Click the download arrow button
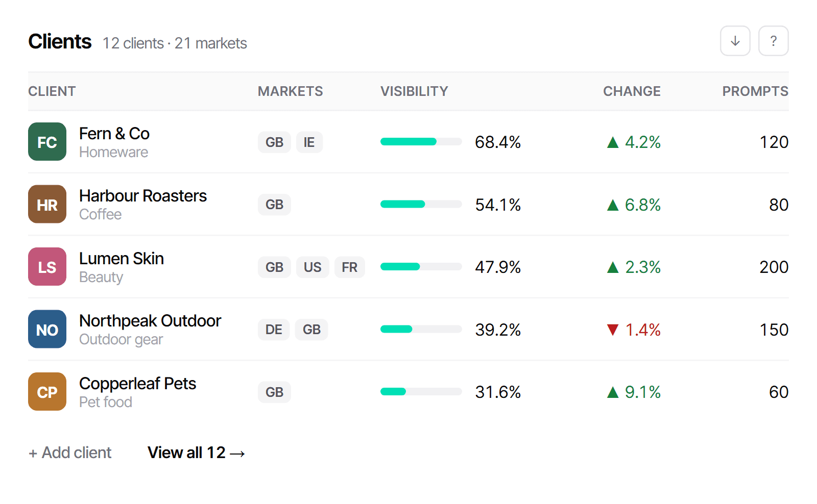 click(735, 41)
